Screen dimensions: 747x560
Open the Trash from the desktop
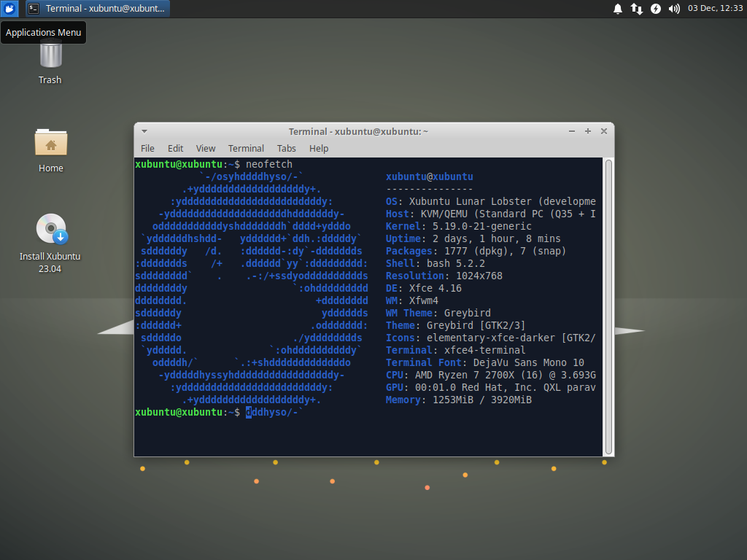pyautogui.click(x=49, y=58)
